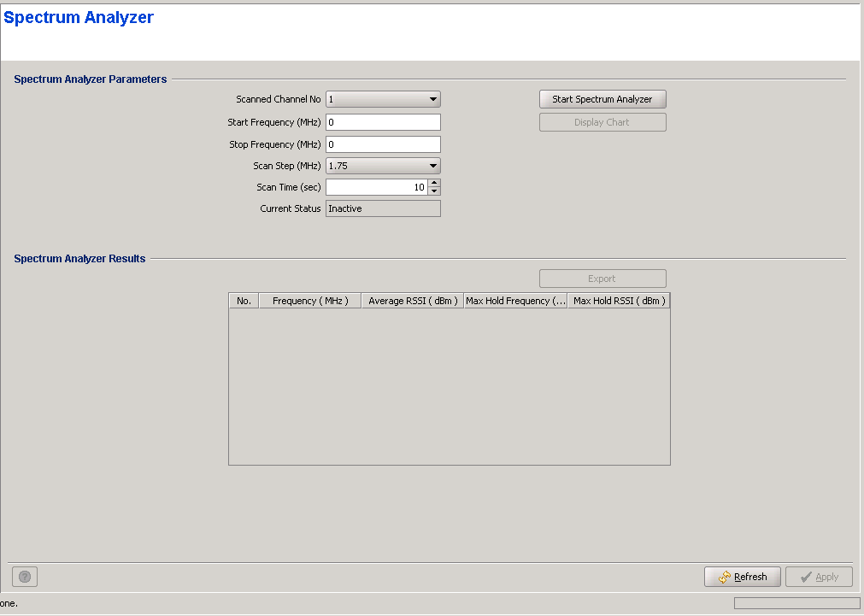This screenshot has width=864, height=616.
Task: Click the Start Frequency (MHz) input field
Action: (383, 122)
